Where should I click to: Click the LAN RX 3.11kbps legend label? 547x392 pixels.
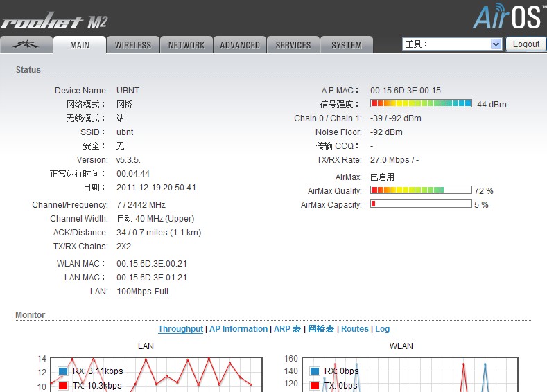click(x=98, y=371)
